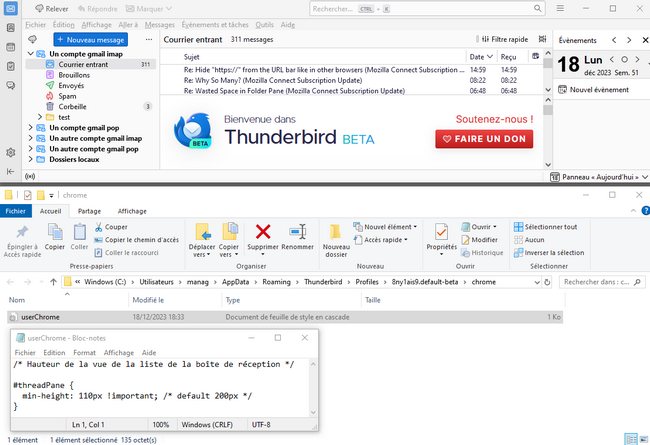Refresh the Explorer address bar
This screenshot has width=650, height=445.
[547, 282]
